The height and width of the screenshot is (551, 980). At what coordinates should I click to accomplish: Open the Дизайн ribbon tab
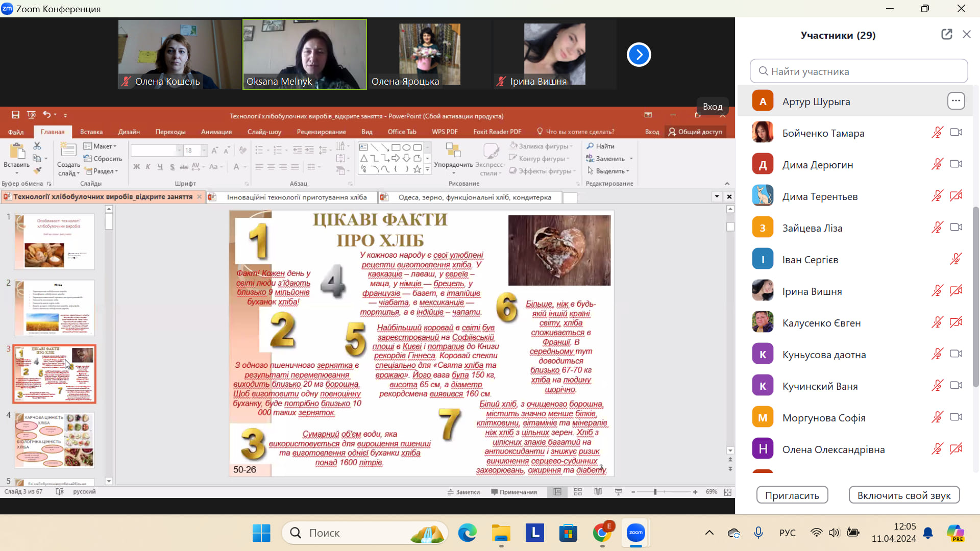[129, 132]
